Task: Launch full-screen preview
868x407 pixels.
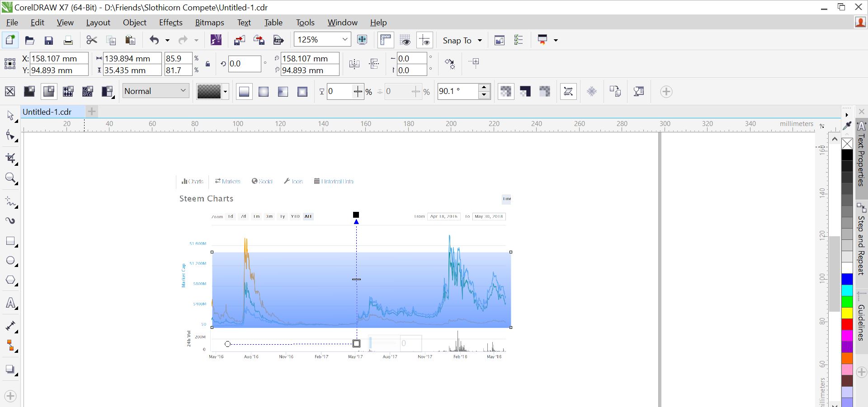Action: [x=362, y=40]
